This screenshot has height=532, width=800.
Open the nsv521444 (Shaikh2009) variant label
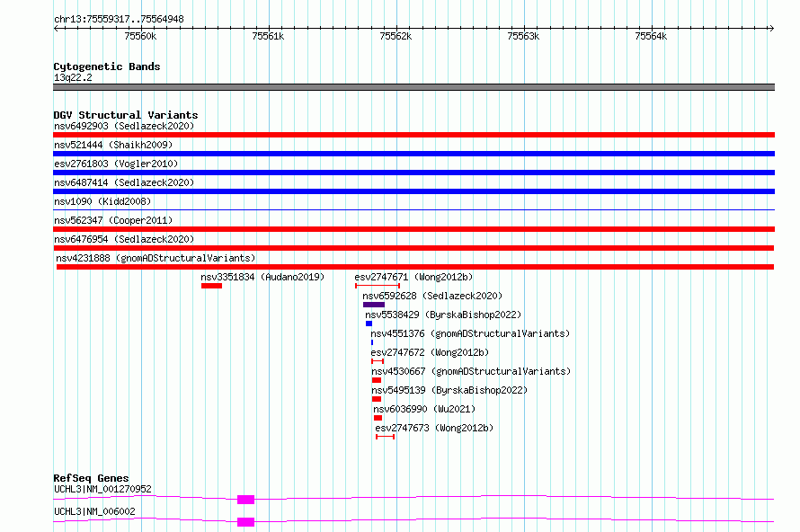click(113, 145)
